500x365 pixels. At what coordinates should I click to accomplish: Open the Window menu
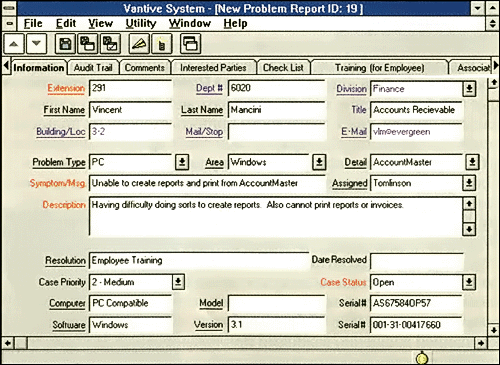click(190, 24)
